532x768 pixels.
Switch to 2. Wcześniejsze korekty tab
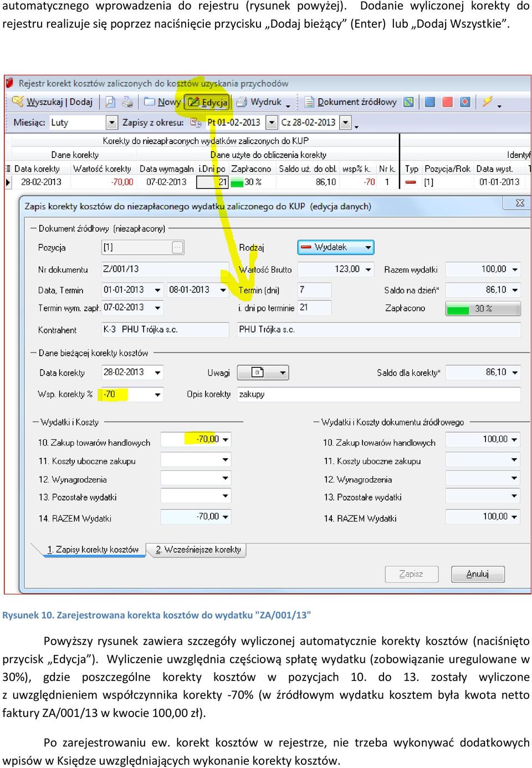pyautogui.click(x=198, y=550)
